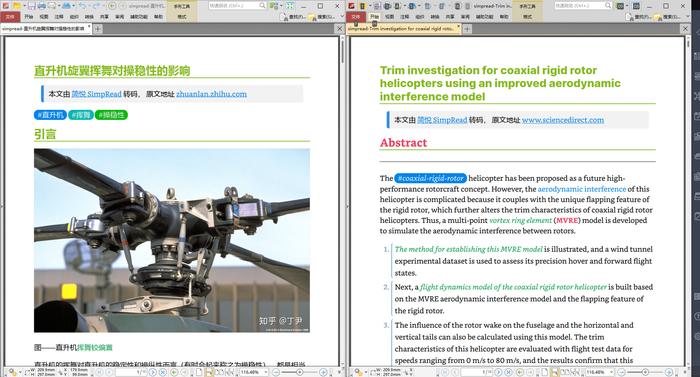Open the zhuanlan.zhihu.com link
Screen dimensions: 700x377
(x=211, y=94)
